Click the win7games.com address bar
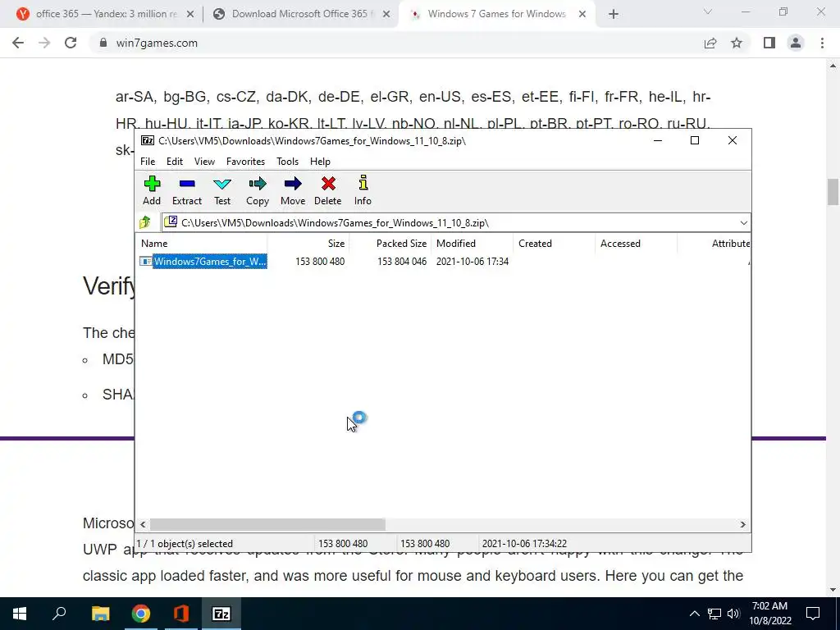Screen dimensions: 840x630 click(396, 43)
